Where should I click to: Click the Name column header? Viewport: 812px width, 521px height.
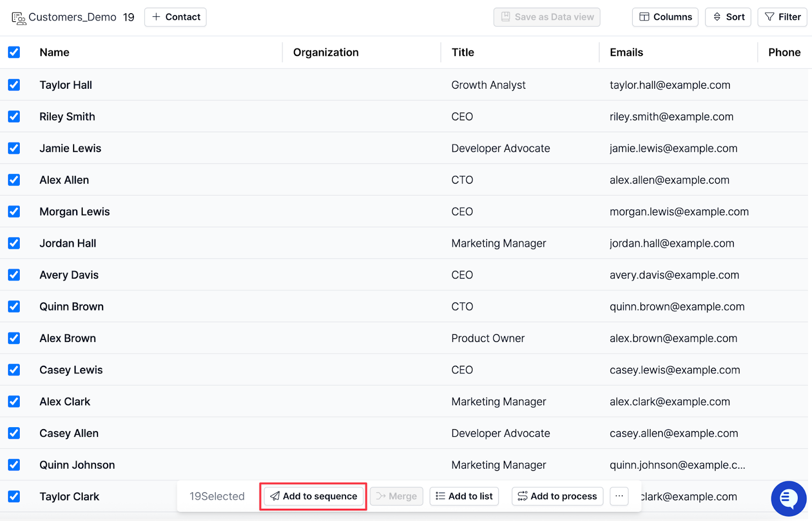pyautogui.click(x=54, y=52)
